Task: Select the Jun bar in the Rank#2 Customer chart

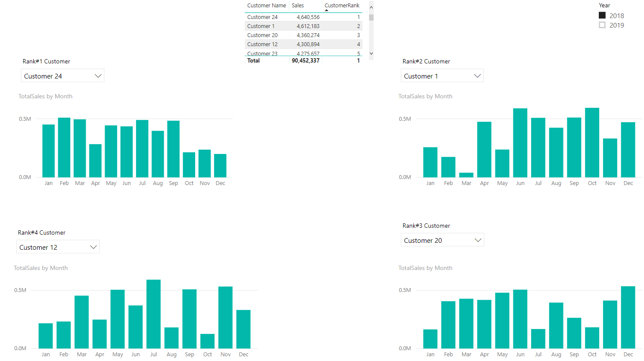Action: [x=520, y=143]
